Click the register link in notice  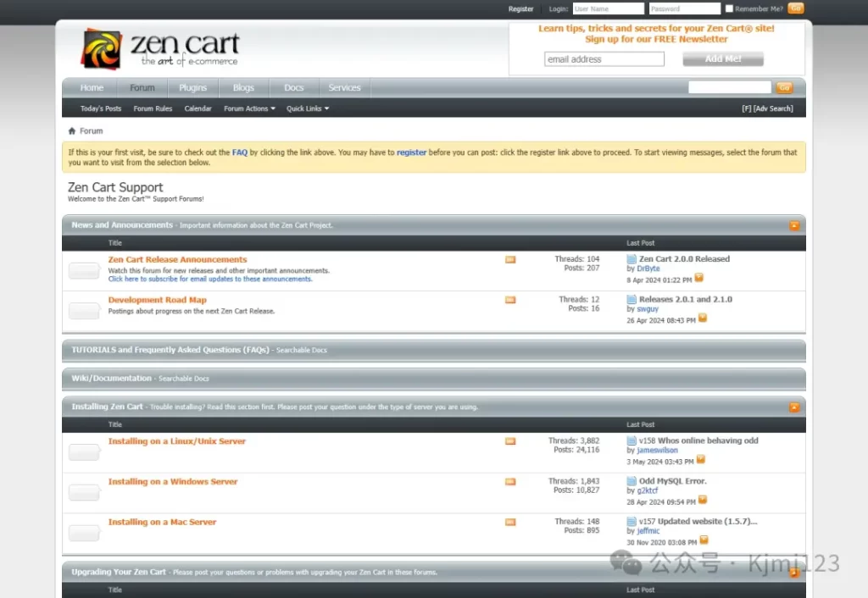click(x=411, y=152)
